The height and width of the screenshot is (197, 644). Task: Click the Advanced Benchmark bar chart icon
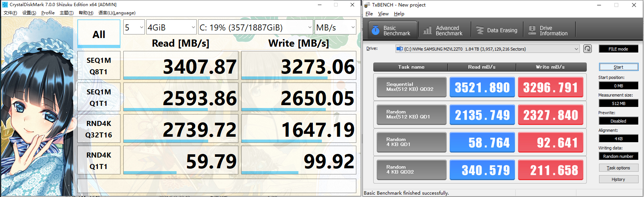click(x=428, y=31)
